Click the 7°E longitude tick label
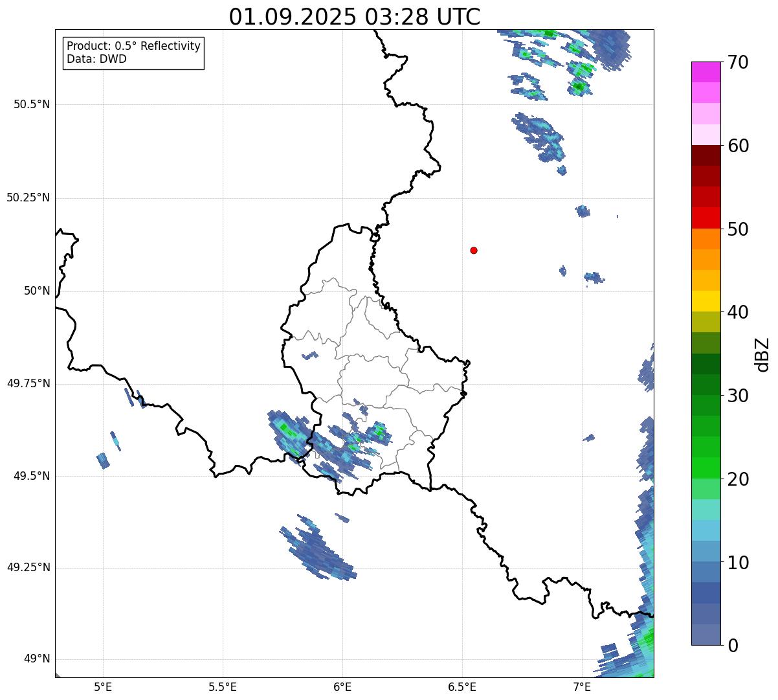Screen dimensions: 778x700 point(583,688)
